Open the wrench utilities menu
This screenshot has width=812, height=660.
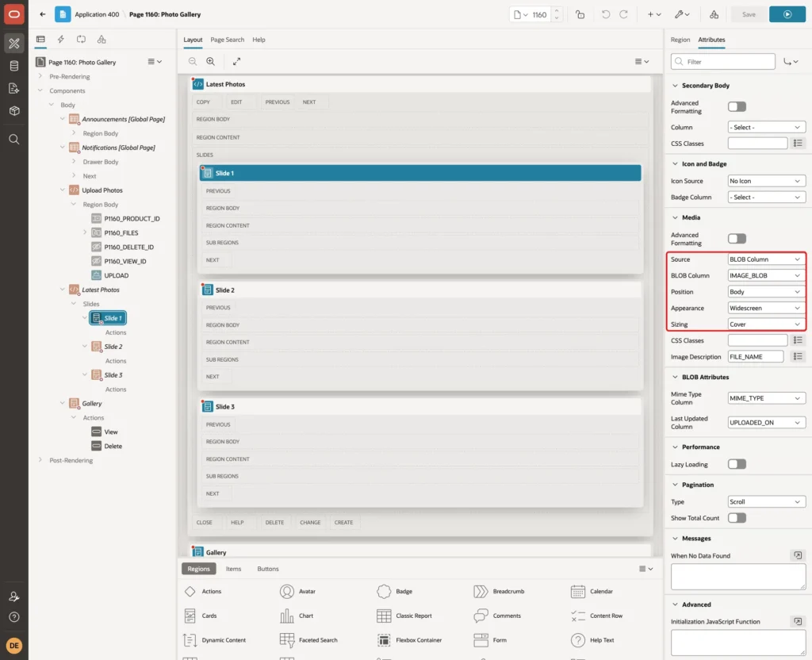point(681,14)
